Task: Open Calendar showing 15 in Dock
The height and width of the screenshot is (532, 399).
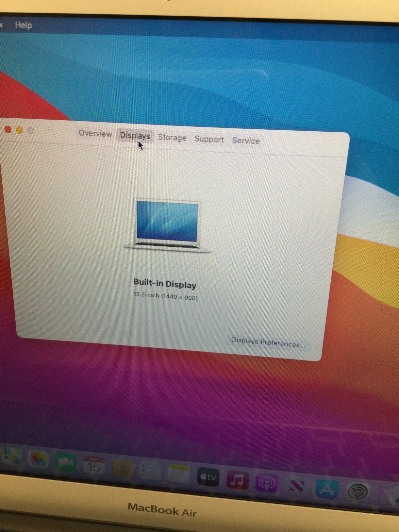Action: point(94,465)
